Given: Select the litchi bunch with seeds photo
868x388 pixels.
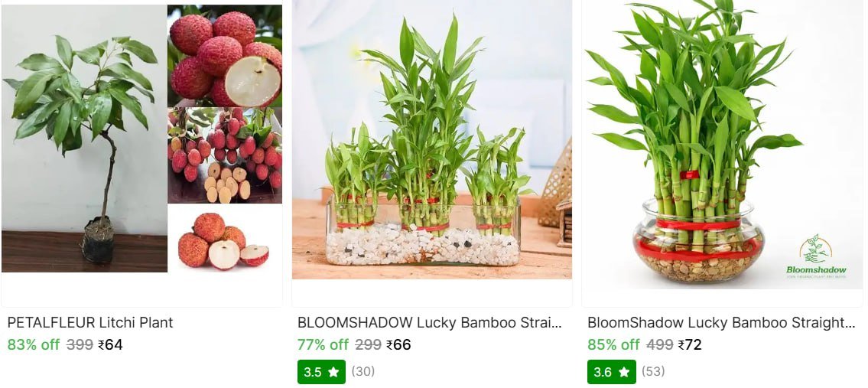Looking at the screenshot, I should tap(225, 156).
